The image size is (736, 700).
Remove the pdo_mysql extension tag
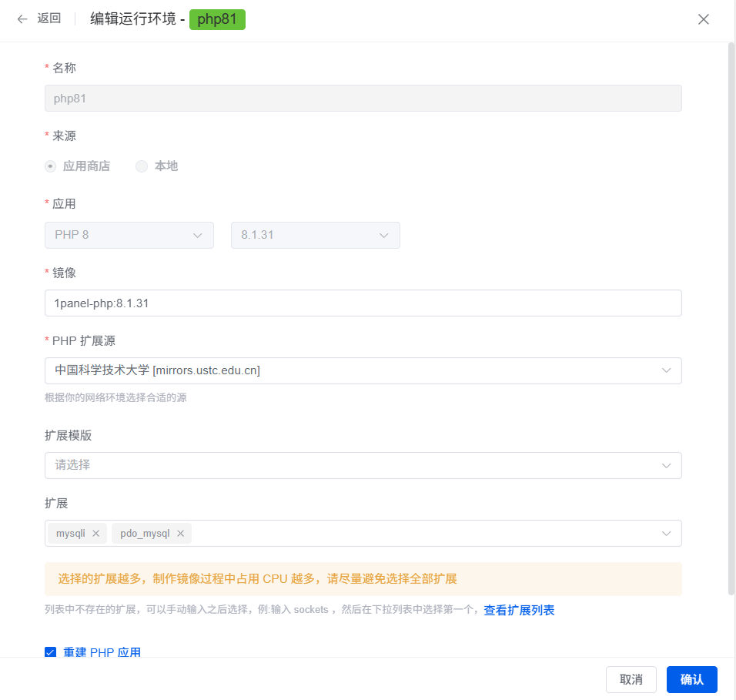click(180, 533)
